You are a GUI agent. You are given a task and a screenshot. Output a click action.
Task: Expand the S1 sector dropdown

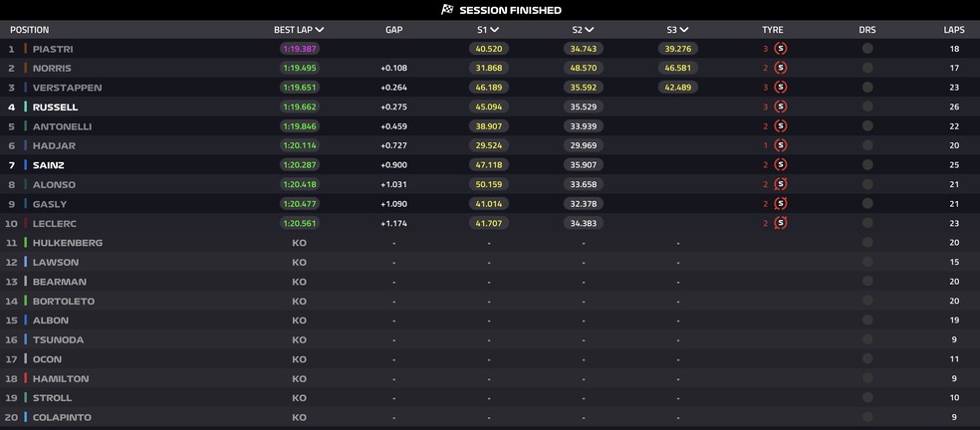coord(496,30)
